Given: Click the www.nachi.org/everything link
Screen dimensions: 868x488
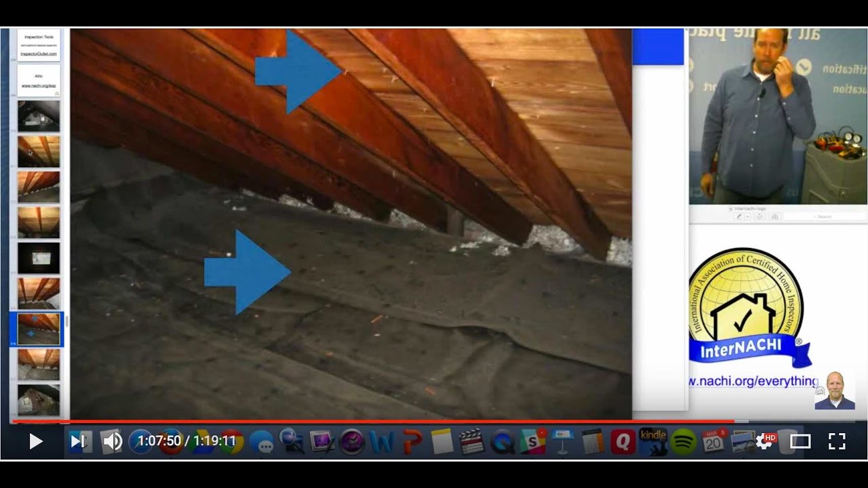Looking at the screenshot, I should click(753, 381).
